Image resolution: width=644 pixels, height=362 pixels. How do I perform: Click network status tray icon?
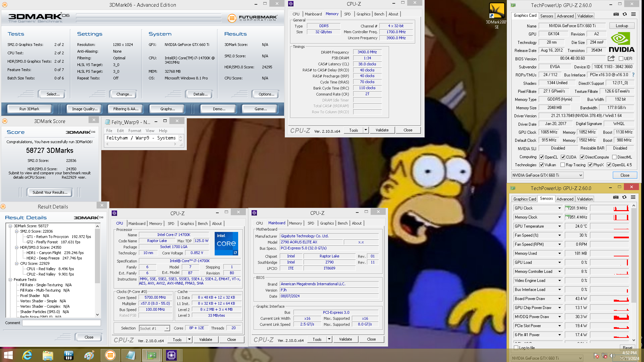(604, 355)
